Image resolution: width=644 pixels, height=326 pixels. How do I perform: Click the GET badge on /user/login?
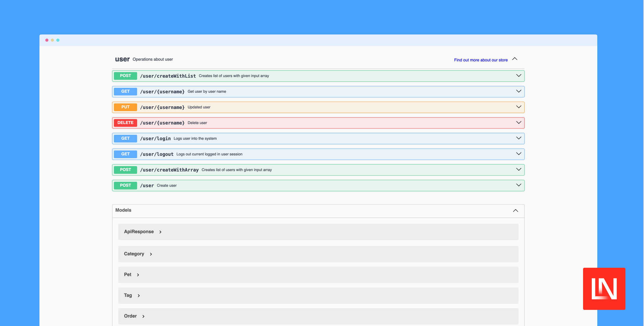point(125,138)
